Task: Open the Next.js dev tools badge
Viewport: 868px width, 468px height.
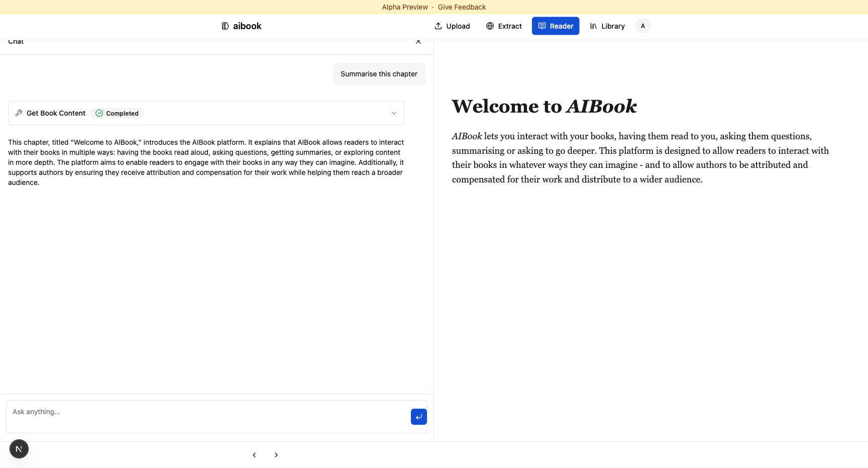Action: point(19,449)
